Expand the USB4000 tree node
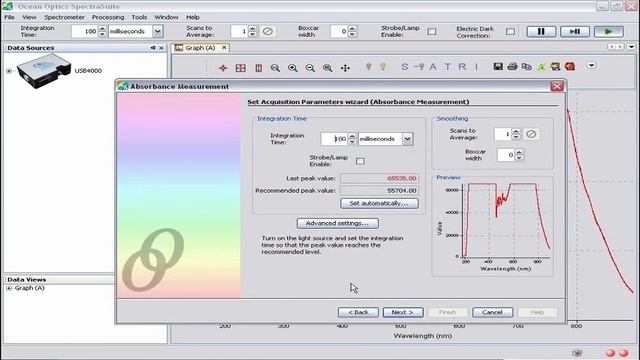 (9, 71)
